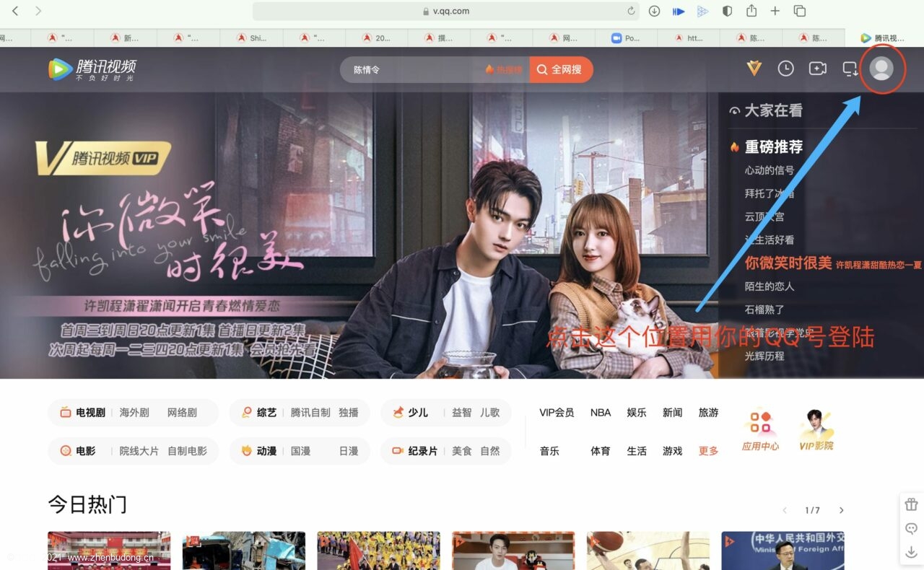Click the download client icon in header
The image size is (924, 570).
[850, 69]
